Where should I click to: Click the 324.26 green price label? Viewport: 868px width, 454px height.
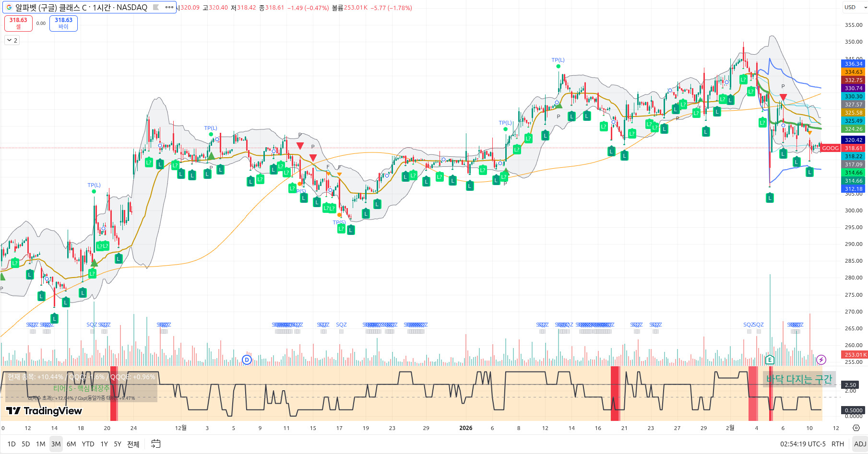point(853,129)
